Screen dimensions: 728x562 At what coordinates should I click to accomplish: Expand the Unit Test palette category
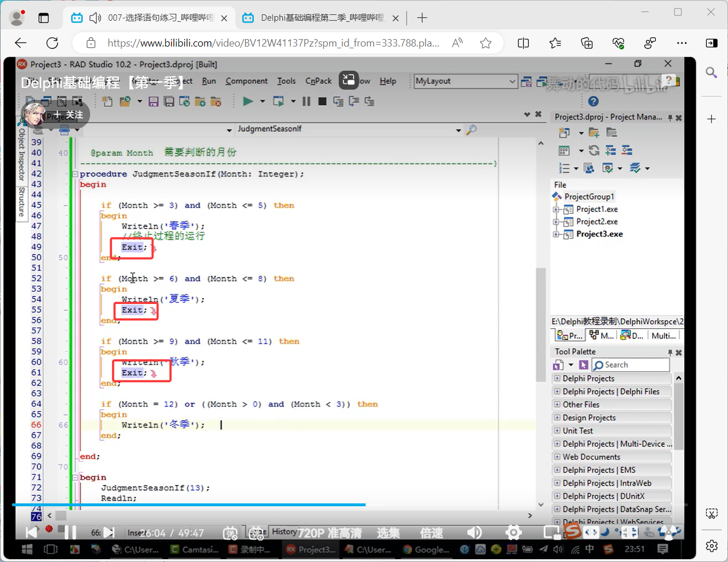557,430
